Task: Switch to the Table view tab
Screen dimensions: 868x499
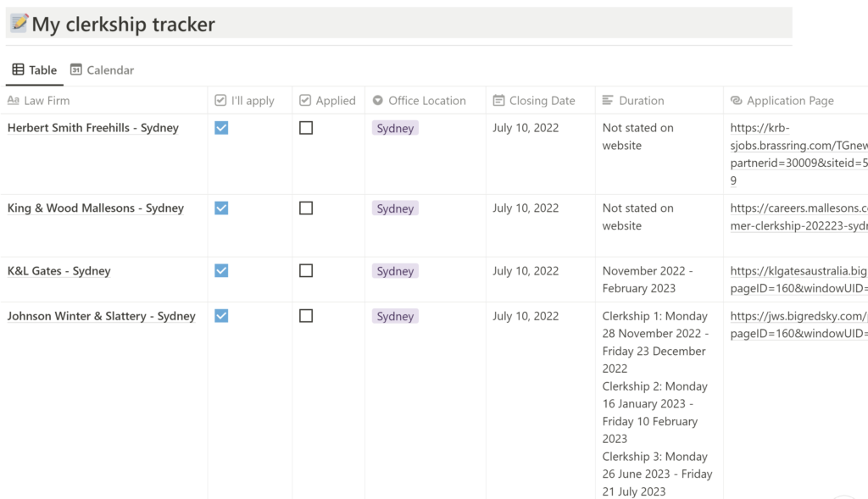Action: tap(34, 69)
